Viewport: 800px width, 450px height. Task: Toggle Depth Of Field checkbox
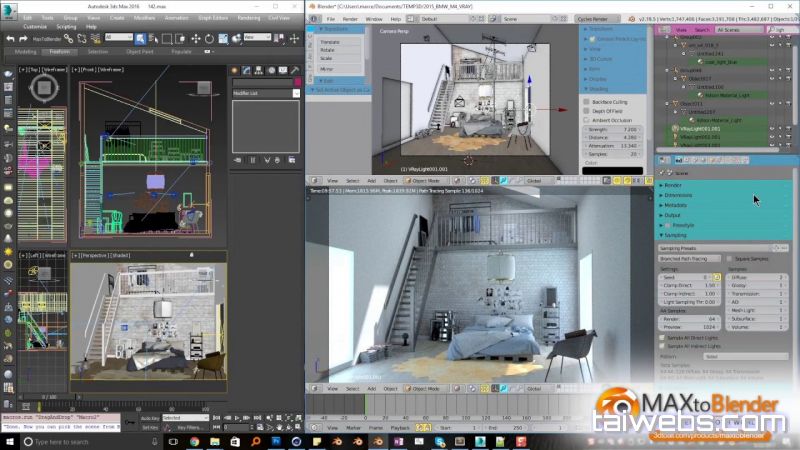586,111
